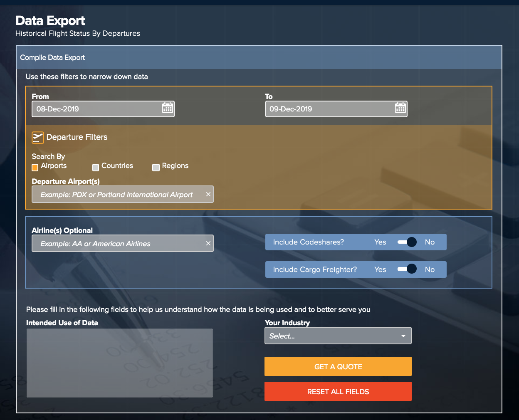Screen dimensions: 519x420
Task: Clear the Departure Airport(s) field
Action: point(208,194)
